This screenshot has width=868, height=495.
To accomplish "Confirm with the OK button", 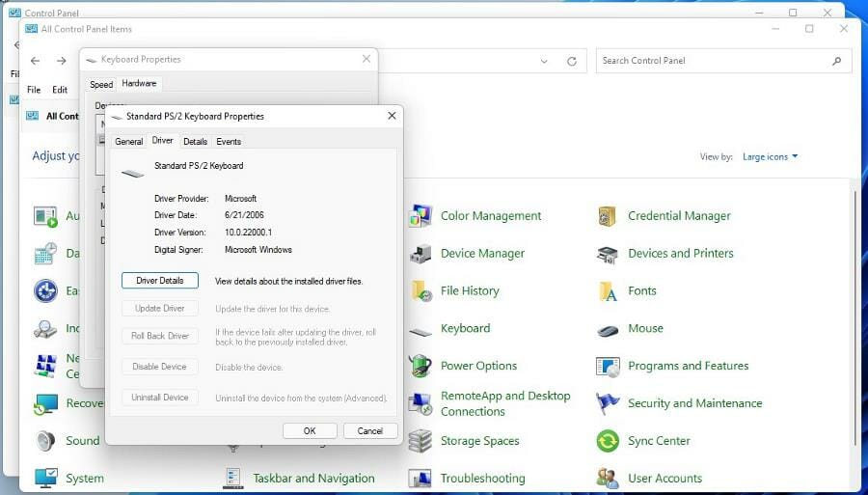I will click(x=310, y=430).
